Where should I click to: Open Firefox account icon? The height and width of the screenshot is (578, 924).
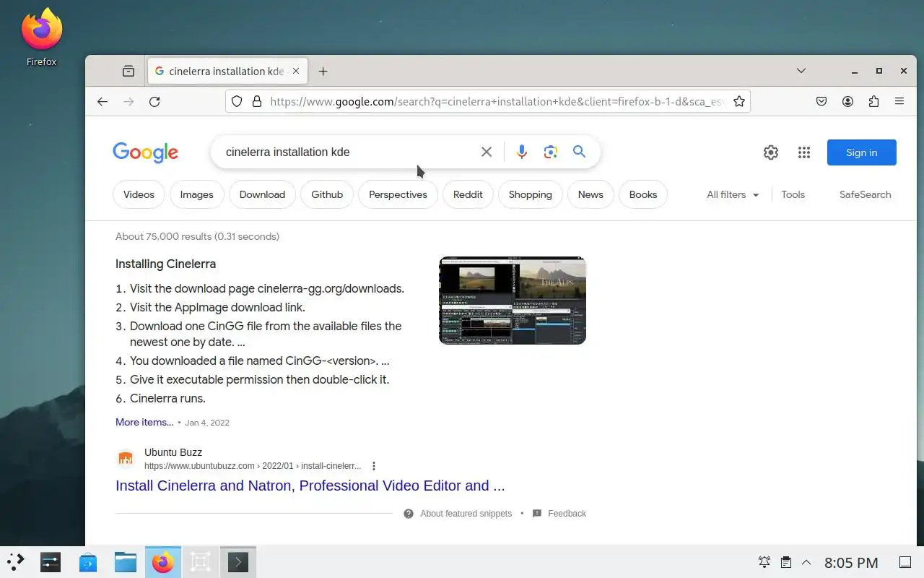pyautogui.click(x=847, y=102)
